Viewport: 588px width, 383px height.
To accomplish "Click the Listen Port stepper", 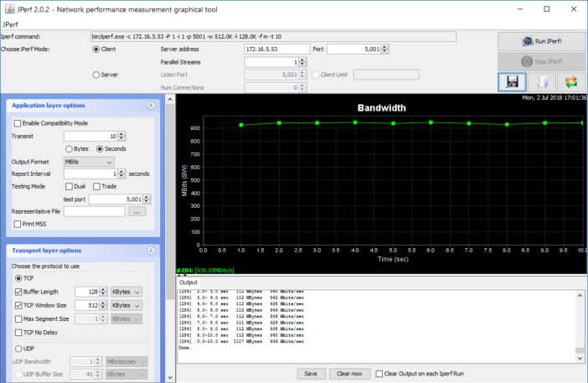I will (302, 75).
